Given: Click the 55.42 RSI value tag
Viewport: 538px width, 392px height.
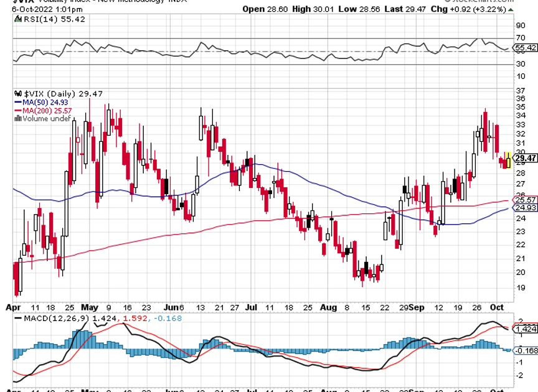Looking at the screenshot, I should pyautogui.click(x=526, y=47).
